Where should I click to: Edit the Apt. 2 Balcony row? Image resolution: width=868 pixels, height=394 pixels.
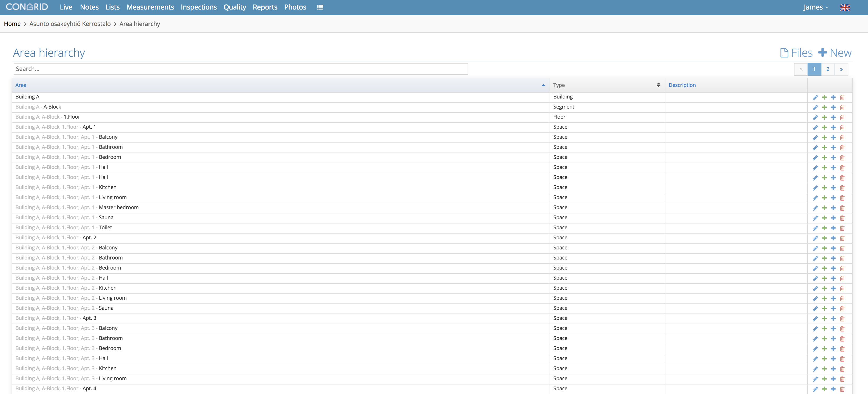(x=815, y=248)
